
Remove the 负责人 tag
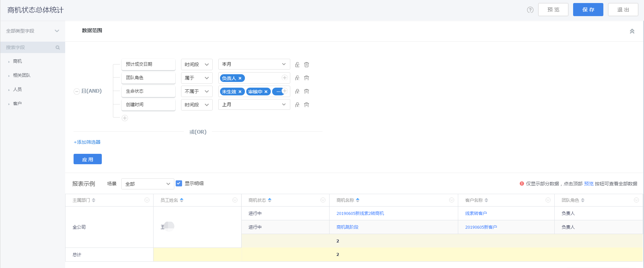(240, 78)
